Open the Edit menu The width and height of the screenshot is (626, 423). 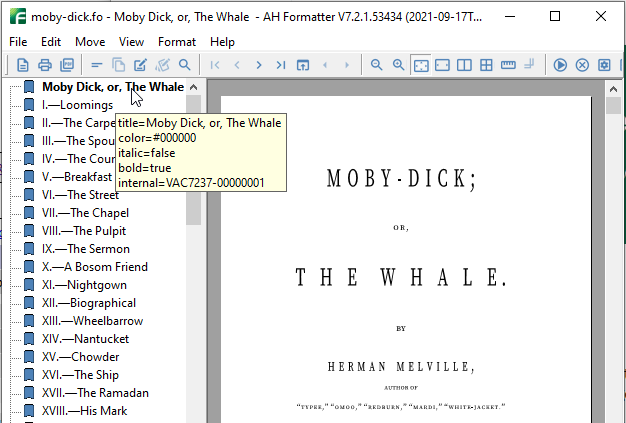click(51, 42)
